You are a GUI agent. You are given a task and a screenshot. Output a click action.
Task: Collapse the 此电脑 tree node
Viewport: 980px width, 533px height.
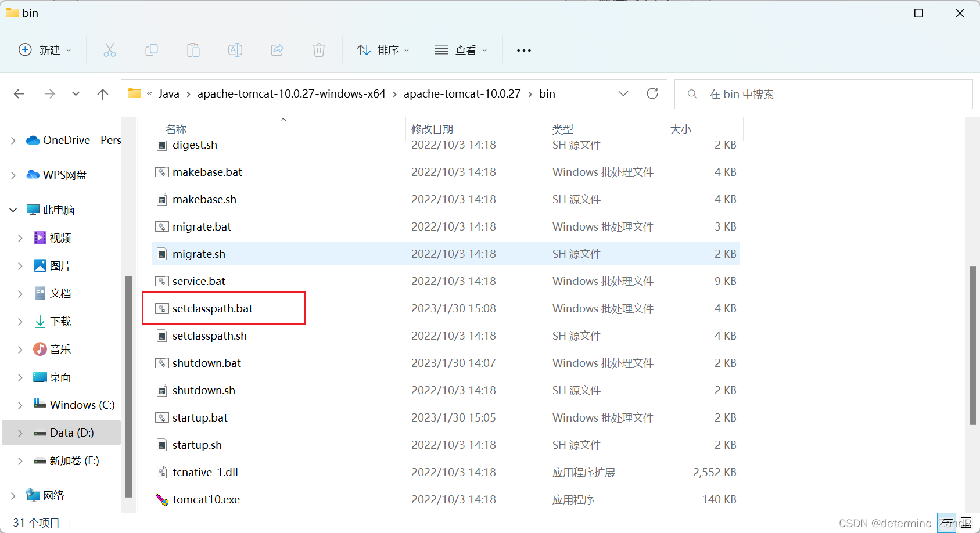13,210
